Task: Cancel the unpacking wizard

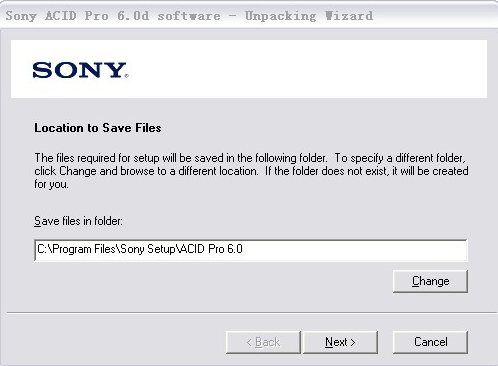Action: [430, 342]
